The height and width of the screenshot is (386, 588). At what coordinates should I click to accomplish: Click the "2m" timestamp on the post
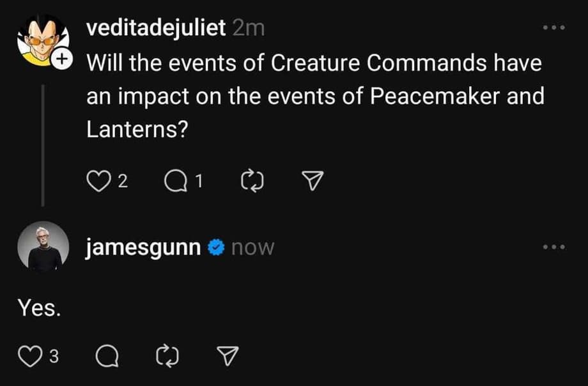tap(249, 29)
